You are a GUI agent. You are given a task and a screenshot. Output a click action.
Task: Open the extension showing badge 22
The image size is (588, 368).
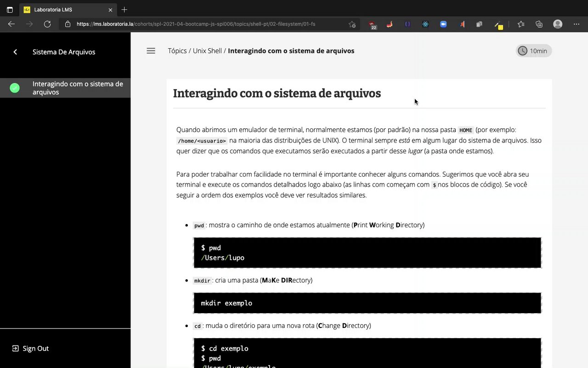coord(372,24)
